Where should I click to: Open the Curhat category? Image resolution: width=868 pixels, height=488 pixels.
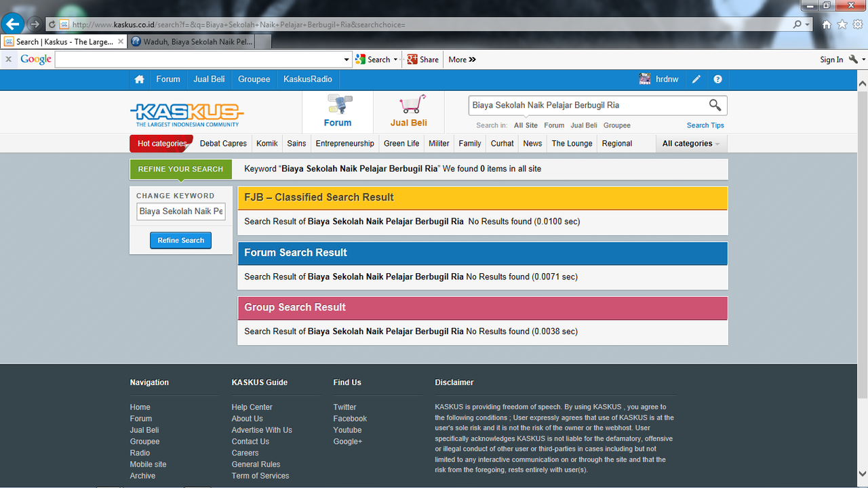pyautogui.click(x=502, y=144)
